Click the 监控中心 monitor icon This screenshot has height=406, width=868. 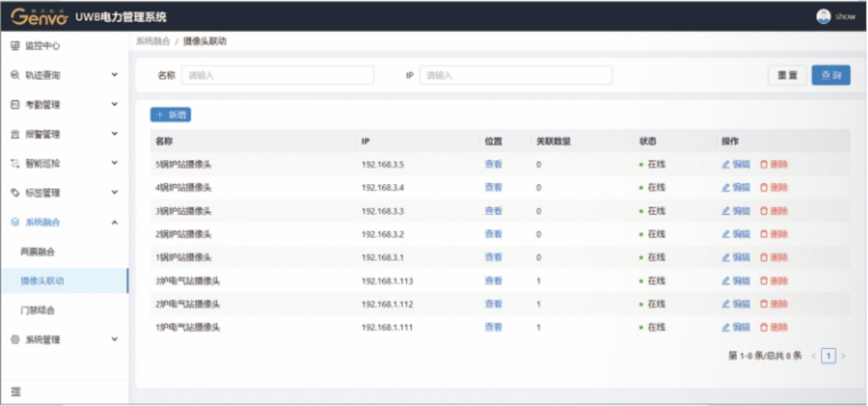click(16, 46)
